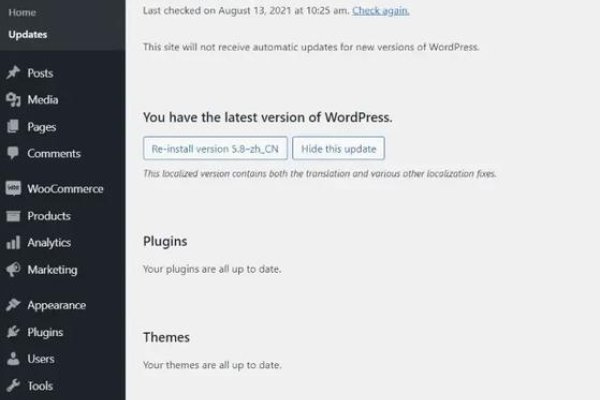600x400 pixels.
Task: Click the Products box icon
Action: click(x=13, y=216)
